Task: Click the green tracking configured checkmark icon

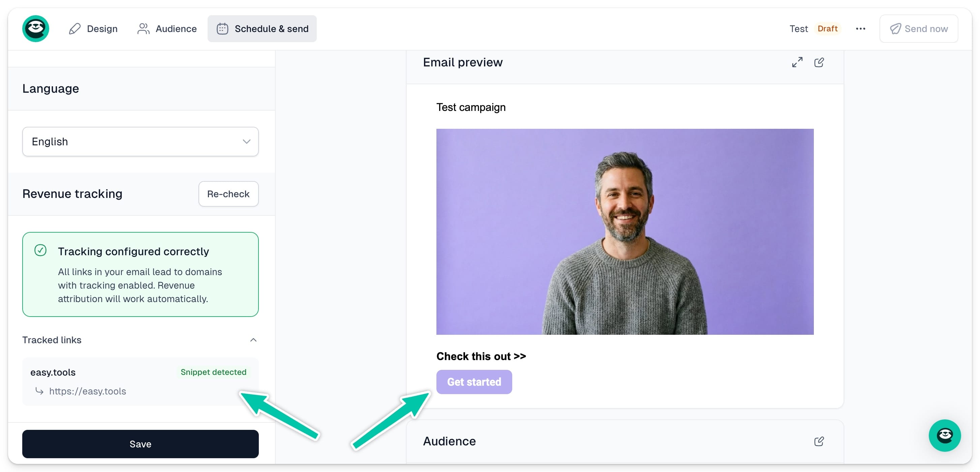Action: point(40,250)
